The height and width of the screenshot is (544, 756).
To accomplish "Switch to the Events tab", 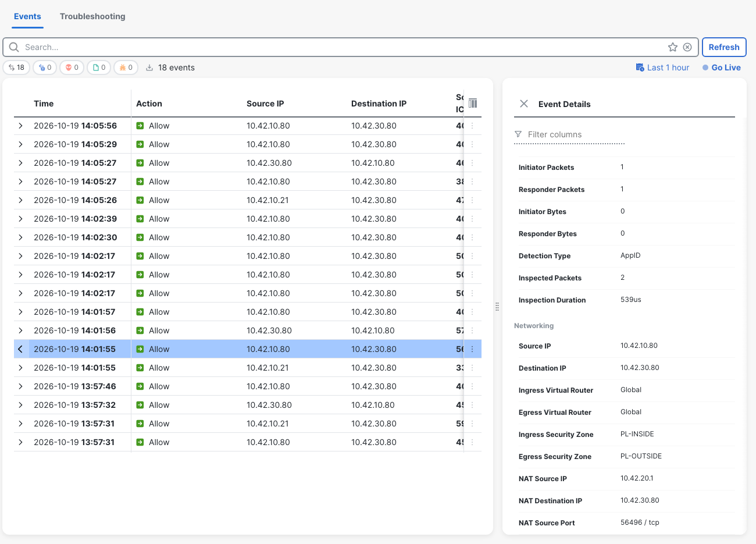I will point(27,16).
